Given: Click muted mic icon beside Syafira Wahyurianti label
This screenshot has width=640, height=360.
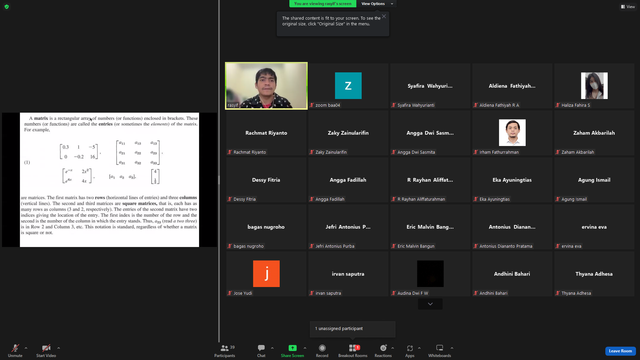Looking at the screenshot, I should point(394,105).
